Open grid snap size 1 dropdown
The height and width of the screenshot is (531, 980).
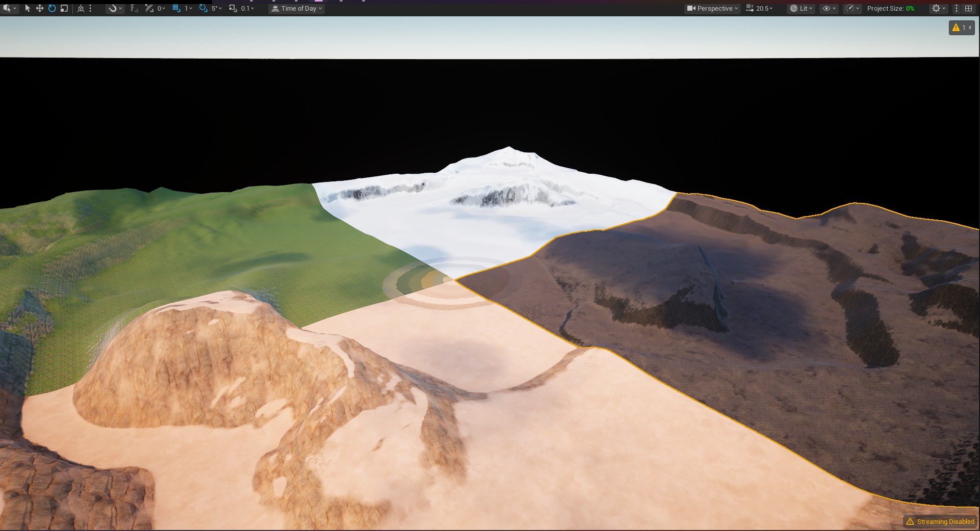click(x=188, y=8)
